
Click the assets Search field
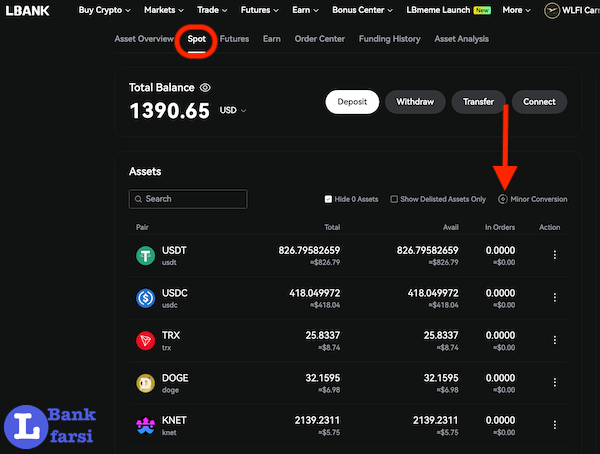188,199
